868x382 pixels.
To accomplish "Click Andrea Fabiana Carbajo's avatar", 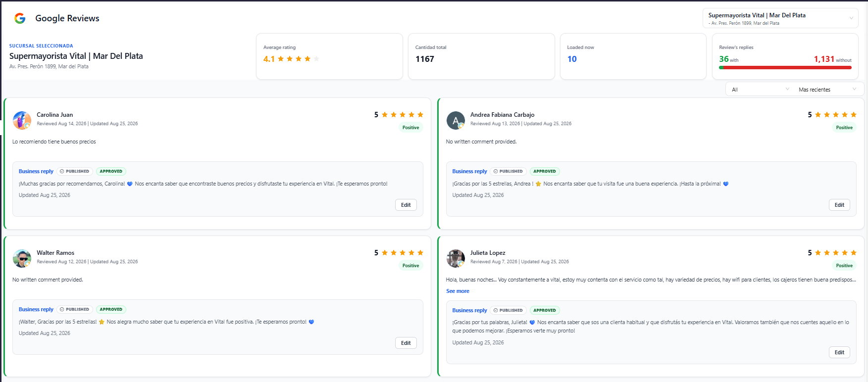I will (x=456, y=120).
